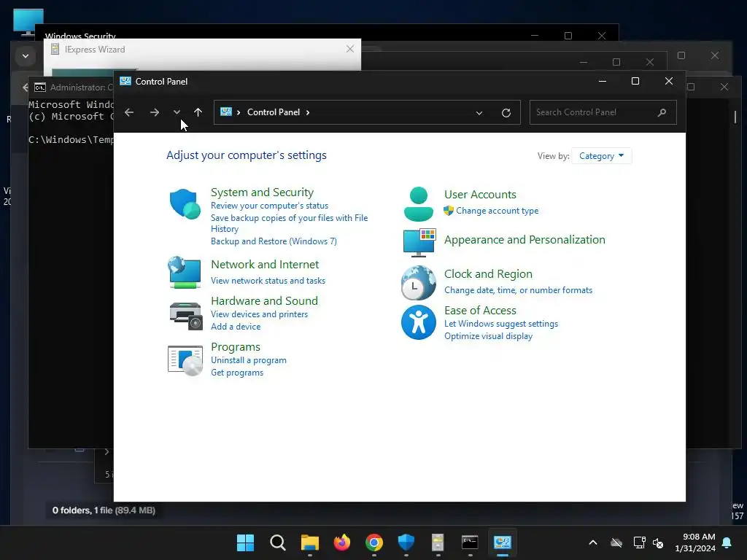Open Backup and Restore (Windows 7)
The height and width of the screenshot is (560, 747).
[274, 241]
